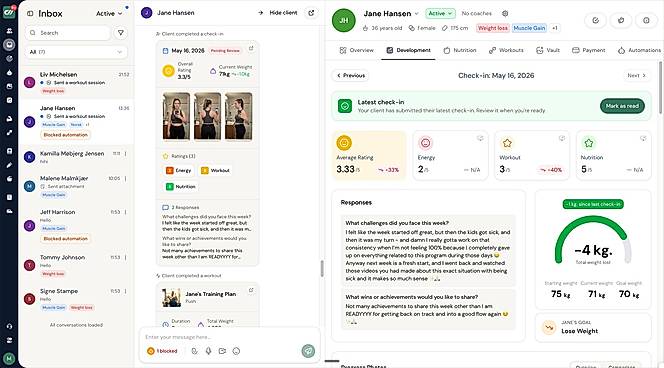Click the Energy rating chip in chat card

(179, 170)
